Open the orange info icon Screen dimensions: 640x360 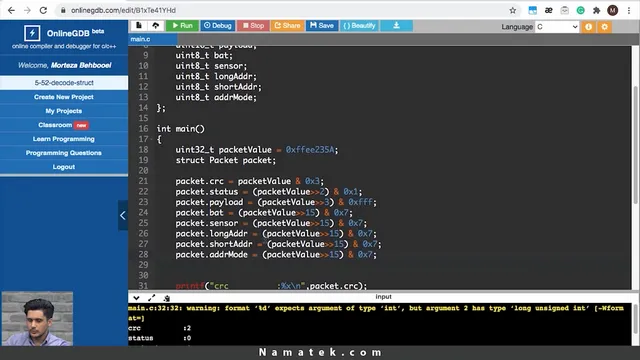[588, 27]
